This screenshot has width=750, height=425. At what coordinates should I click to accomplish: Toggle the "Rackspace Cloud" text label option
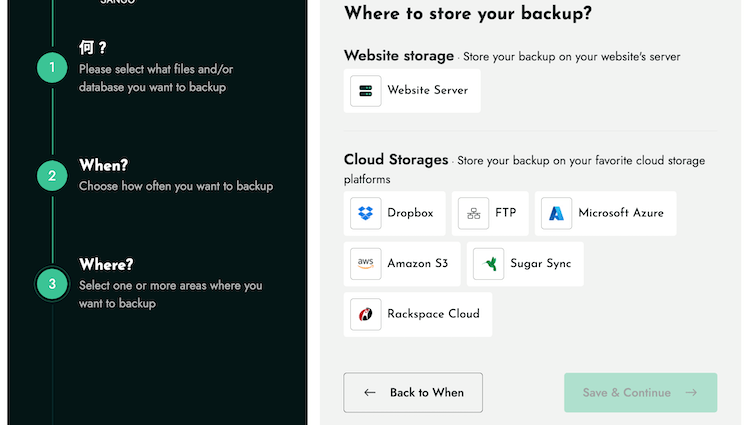tap(433, 314)
